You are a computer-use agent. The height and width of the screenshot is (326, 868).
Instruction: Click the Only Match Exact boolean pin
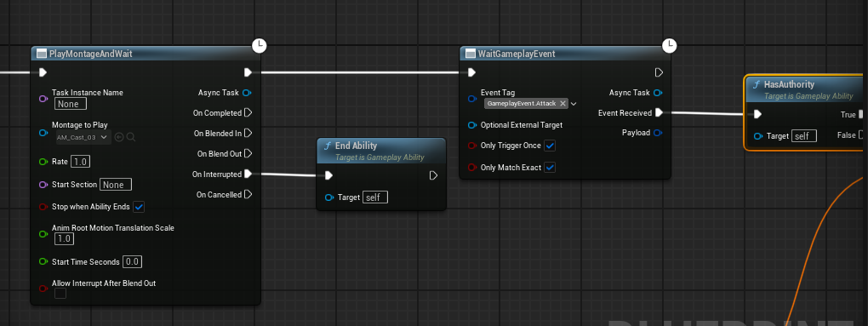(x=472, y=167)
